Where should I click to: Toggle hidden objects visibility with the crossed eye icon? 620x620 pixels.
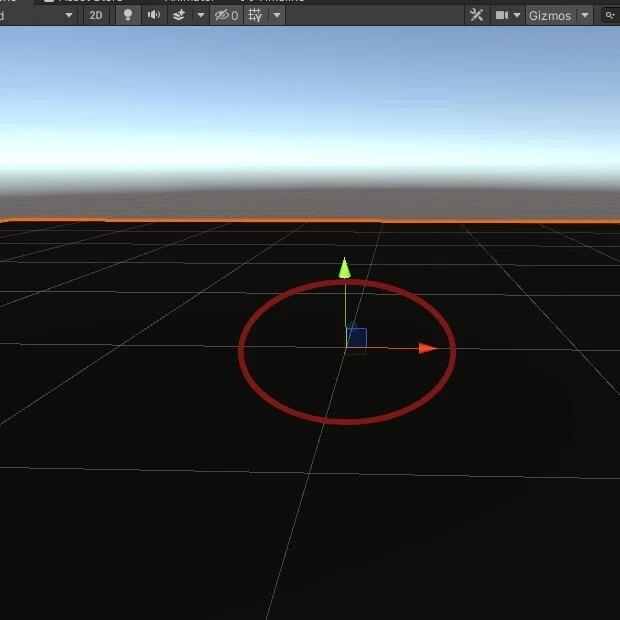click(x=227, y=15)
